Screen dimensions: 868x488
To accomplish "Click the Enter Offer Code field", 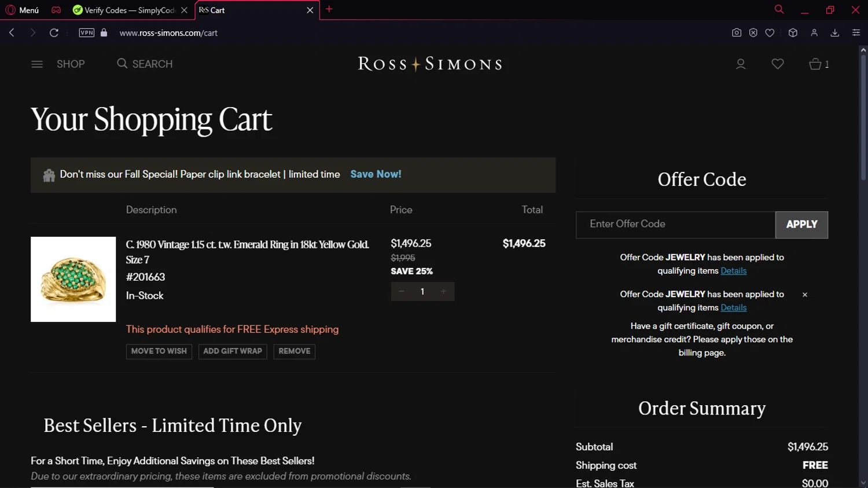I will 676,225.
